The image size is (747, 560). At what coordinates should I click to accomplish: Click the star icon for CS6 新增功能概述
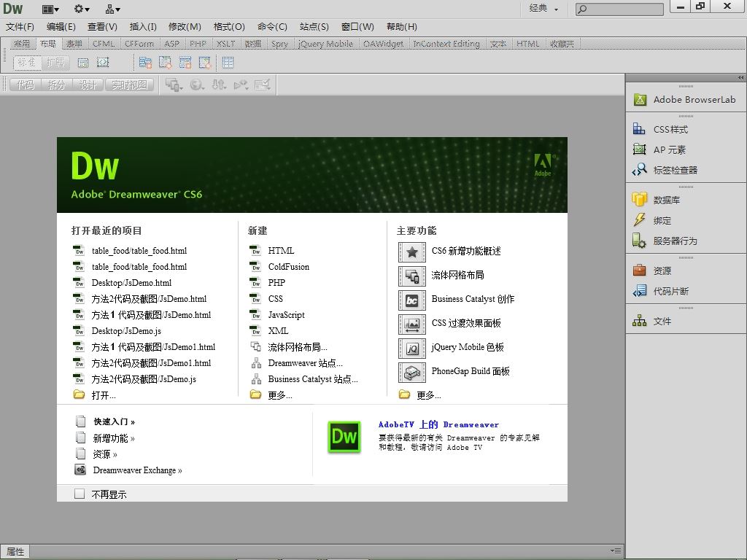coord(412,252)
